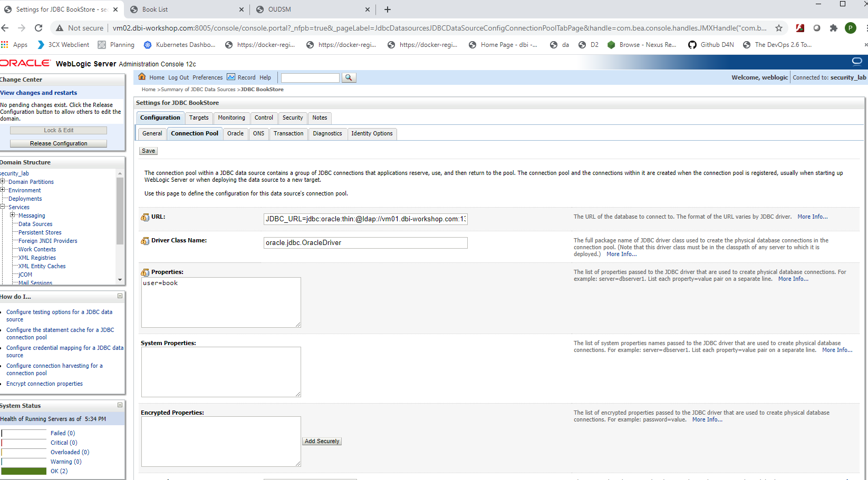Open Summary of JDBC Data Sources breadcrumb
This screenshot has height=480, width=868.
click(198, 90)
